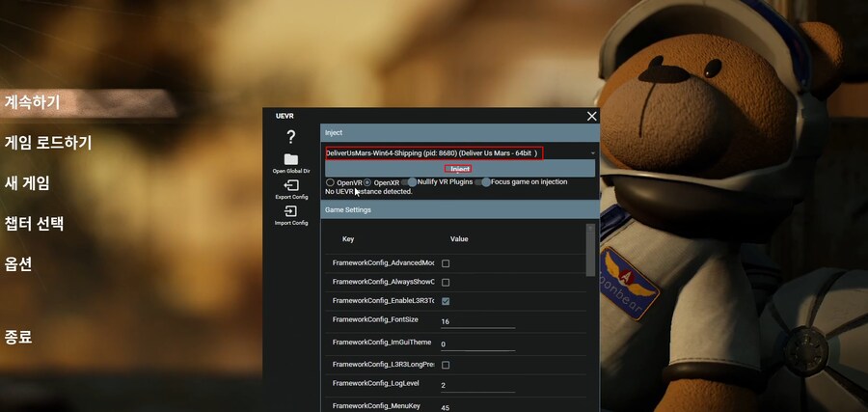This screenshot has height=412, width=868.
Task: Check the FrameworkConfig_AlwaysShowCursor checkbox
Action: click(445, 282)
